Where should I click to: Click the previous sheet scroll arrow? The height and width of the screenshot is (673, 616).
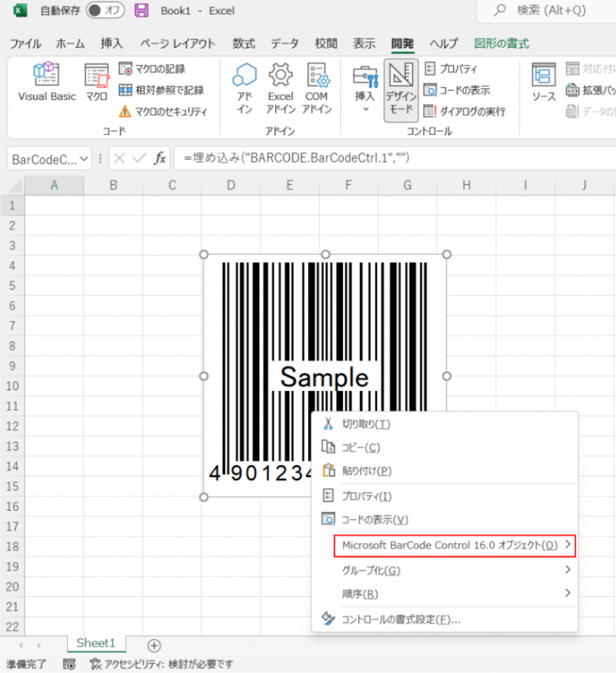[x=21, y=646]
